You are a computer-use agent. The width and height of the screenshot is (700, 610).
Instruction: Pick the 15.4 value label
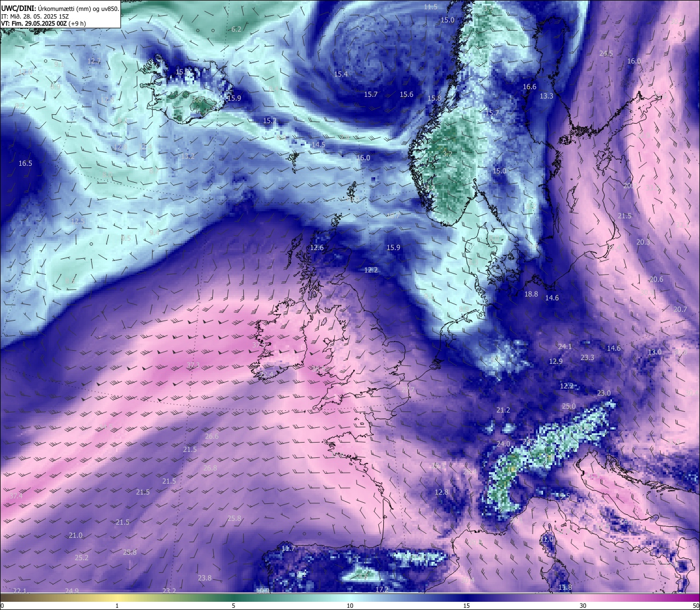tap(341, 74)
